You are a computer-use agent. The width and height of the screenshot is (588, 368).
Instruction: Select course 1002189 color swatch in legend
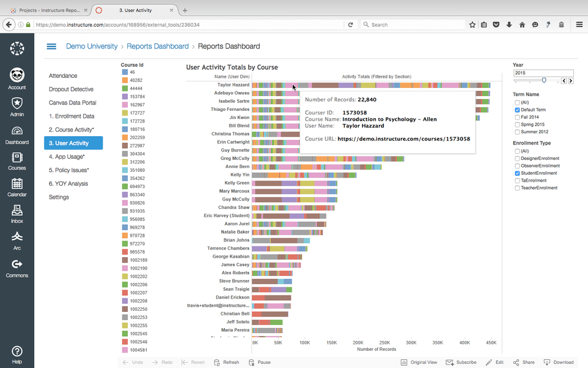(125, 260)
